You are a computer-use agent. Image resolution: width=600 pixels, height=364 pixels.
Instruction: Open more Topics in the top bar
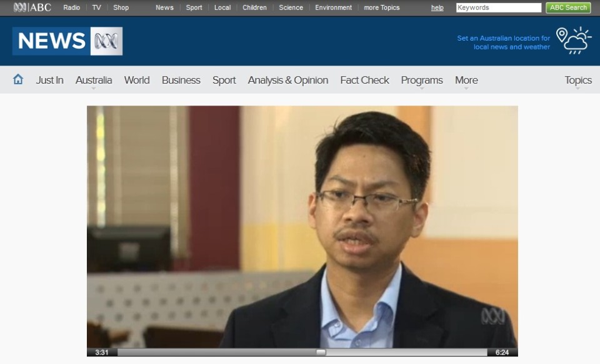(x=381, y=7)
